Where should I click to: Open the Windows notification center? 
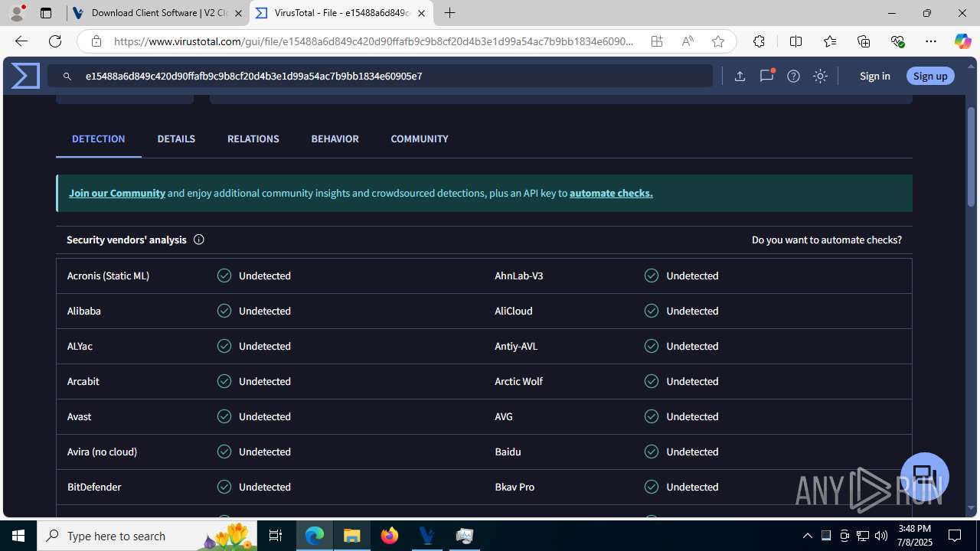coord(955,536)
